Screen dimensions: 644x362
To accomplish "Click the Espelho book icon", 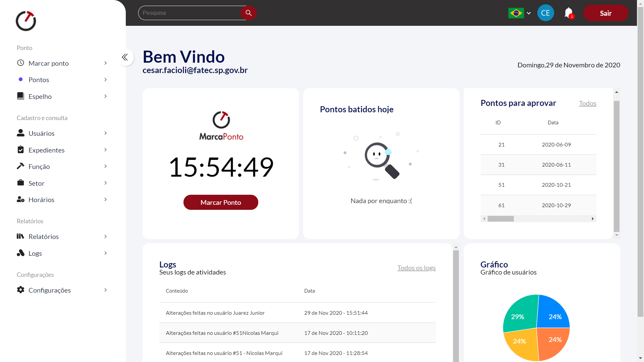I will 20,96.
